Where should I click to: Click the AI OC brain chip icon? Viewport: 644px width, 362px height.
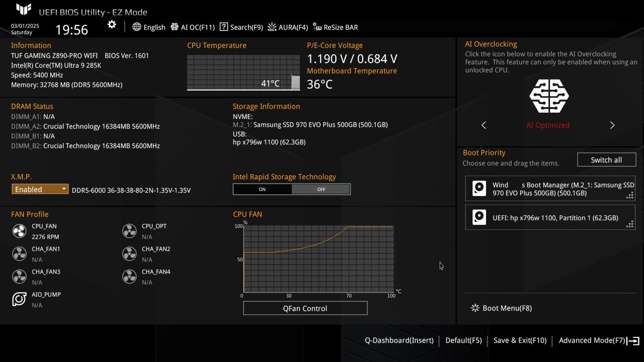point(174,27)
